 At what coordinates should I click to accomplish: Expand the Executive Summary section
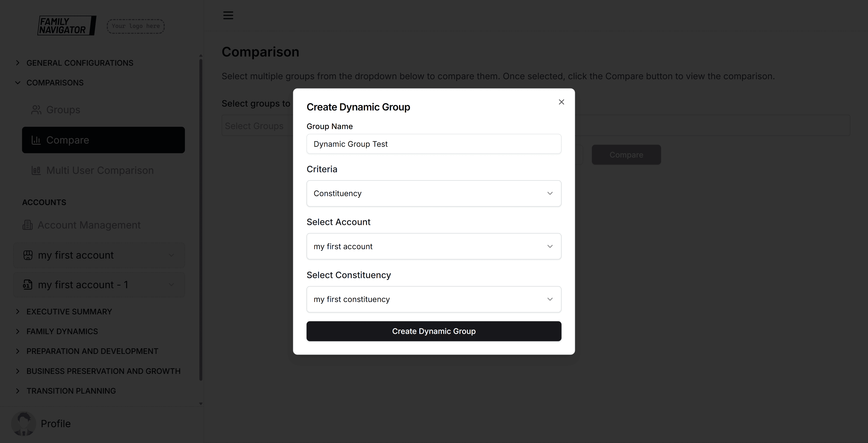click(x=69, y=312)
